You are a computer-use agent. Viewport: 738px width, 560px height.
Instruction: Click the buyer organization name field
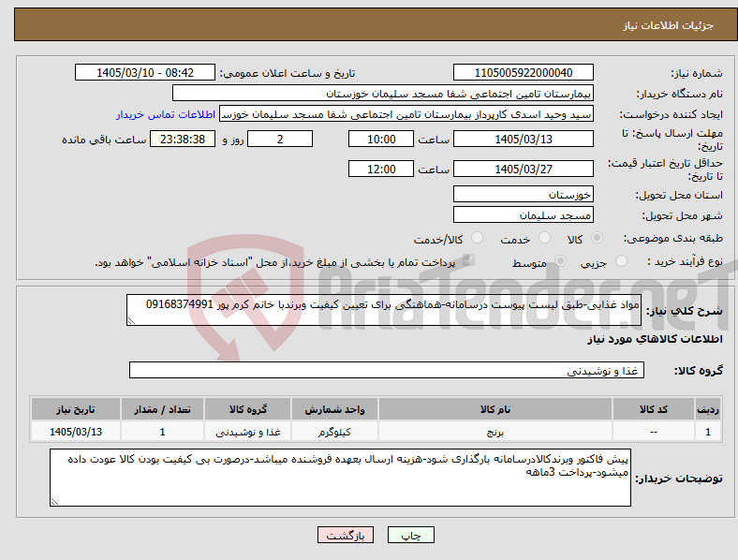[x=383, y=93]
